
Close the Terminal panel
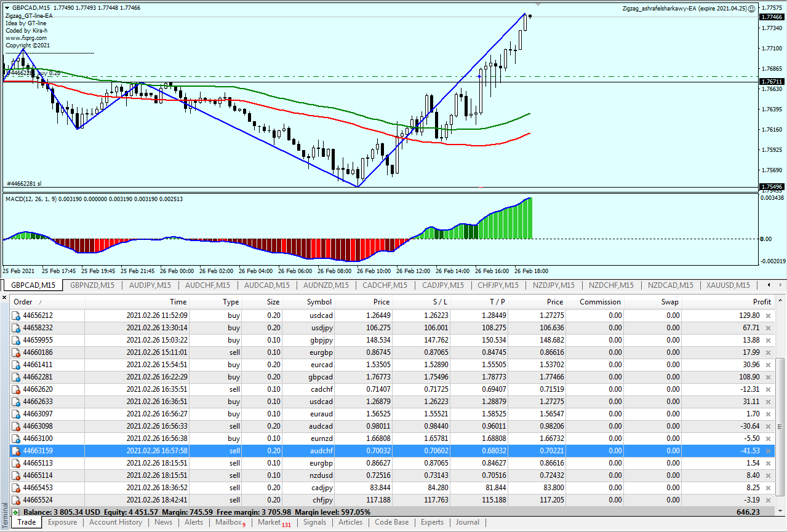click(5, 298)
